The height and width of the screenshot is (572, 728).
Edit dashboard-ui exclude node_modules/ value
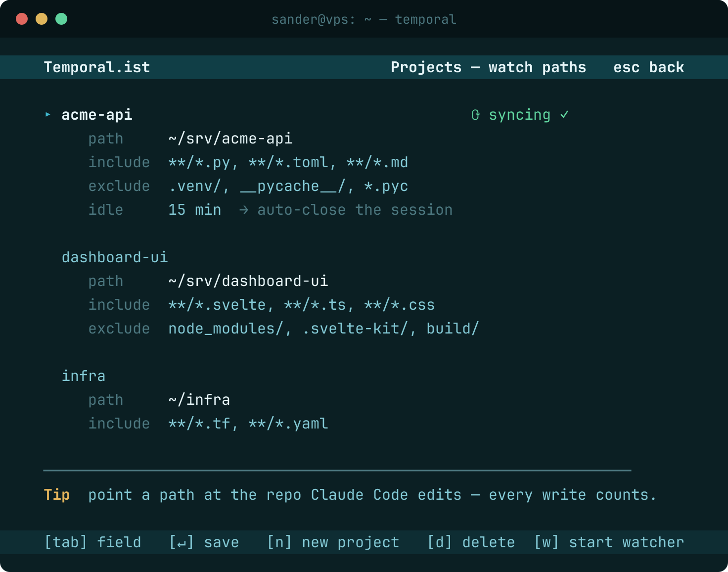coord(324,329)
